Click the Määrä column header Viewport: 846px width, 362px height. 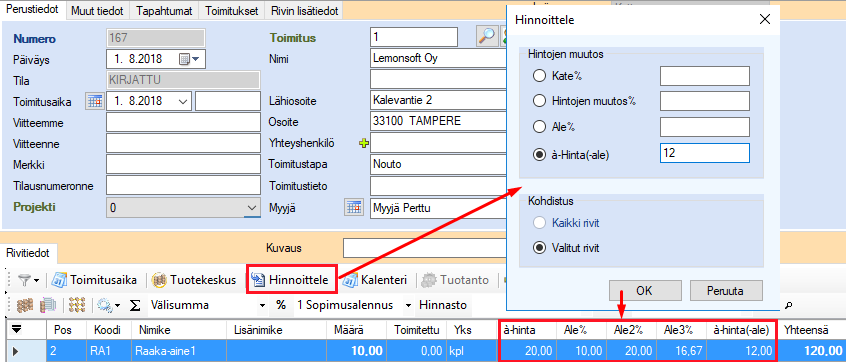click(x=356, y=329)
